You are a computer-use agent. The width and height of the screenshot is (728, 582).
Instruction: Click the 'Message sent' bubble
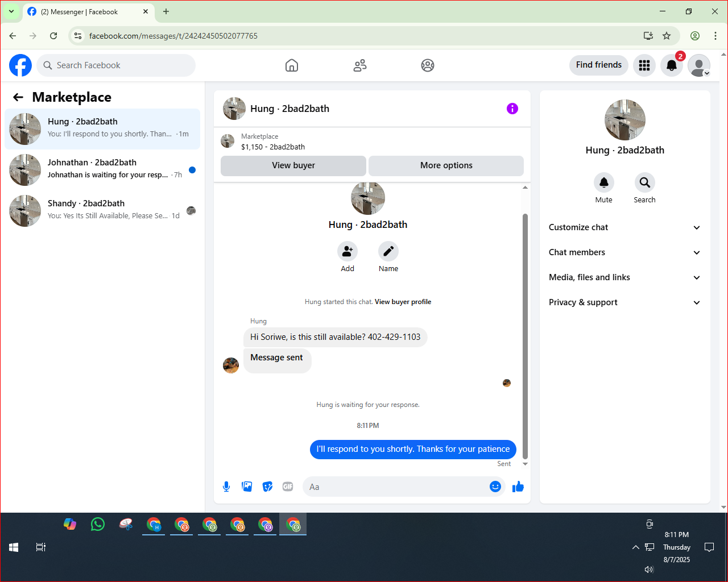click(x=278, y=360)
